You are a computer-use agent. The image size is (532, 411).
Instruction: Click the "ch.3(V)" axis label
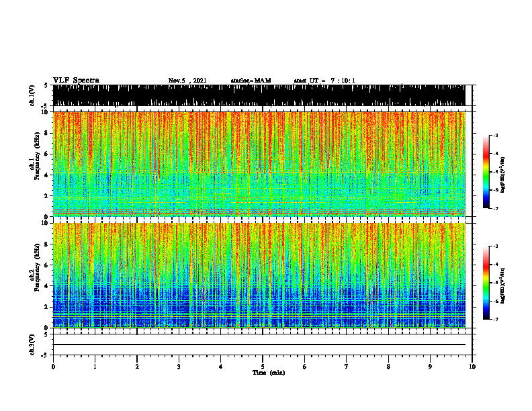click(32, 345)
